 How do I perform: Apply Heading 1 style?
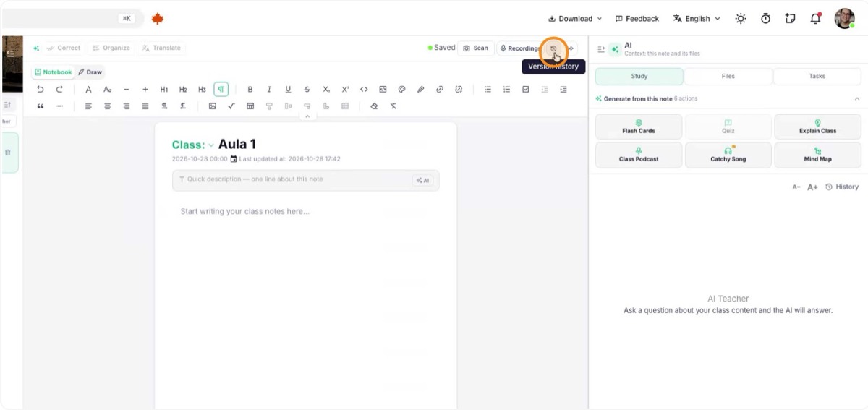pos(164,90)
